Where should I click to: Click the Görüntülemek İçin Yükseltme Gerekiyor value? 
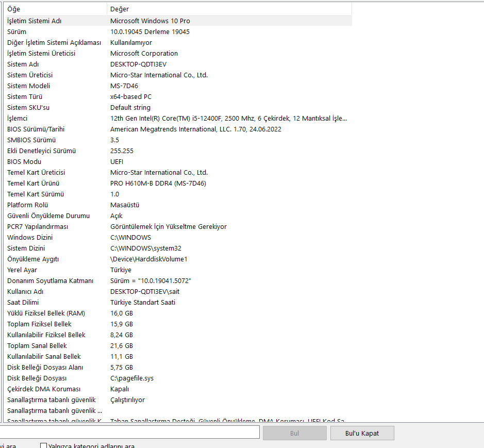[x=169, y=226]
